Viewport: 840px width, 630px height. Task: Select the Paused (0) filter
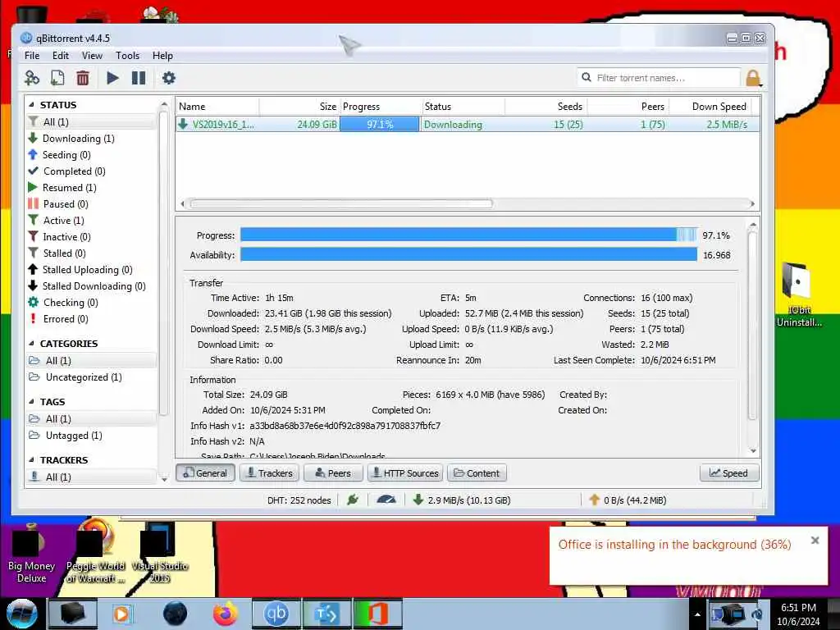(91, 204)
